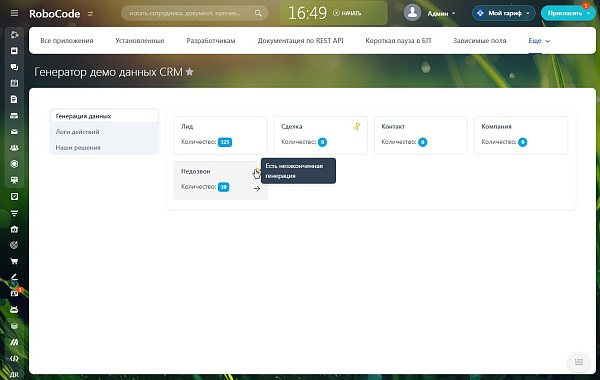Select Генерация данных in side menu
Viewport: 600px width, 380px height.
click(x=104, y=116)
